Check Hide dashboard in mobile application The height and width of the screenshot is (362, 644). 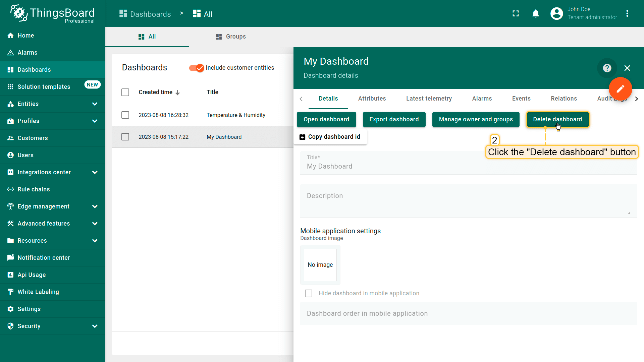click(x=309, y=294)
